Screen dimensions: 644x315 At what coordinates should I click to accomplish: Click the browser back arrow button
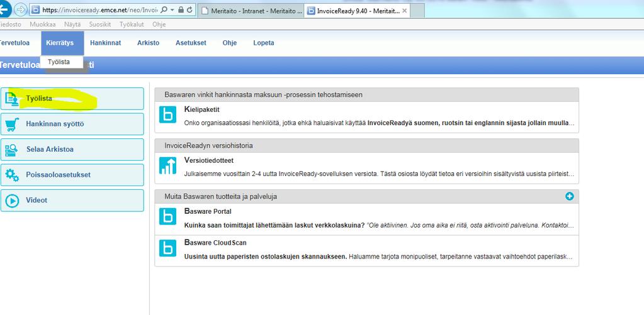(x=5, y=9)
